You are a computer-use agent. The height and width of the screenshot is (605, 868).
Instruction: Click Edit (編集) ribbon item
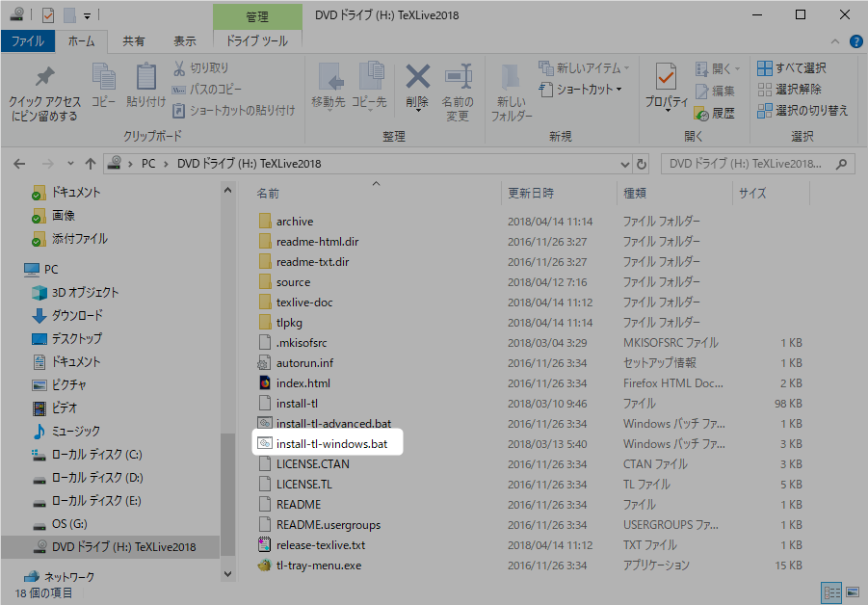(715, 91)
